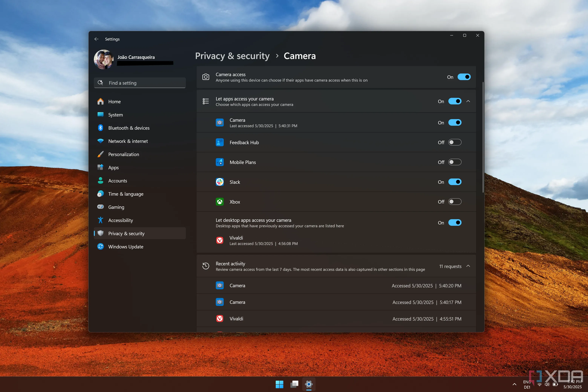Image resolution: width=588 pixels, height=392 pixels.
Task: Click the Settings gear in taskbar
Action: click(x=309, y=384)
